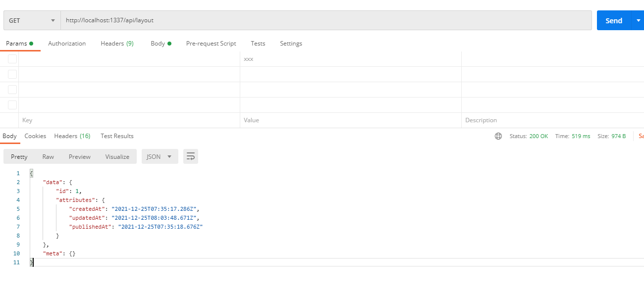Click the Send button dropdown arrow icon
This screenshot has height=293, width=644.
click(x=638, y=20)
